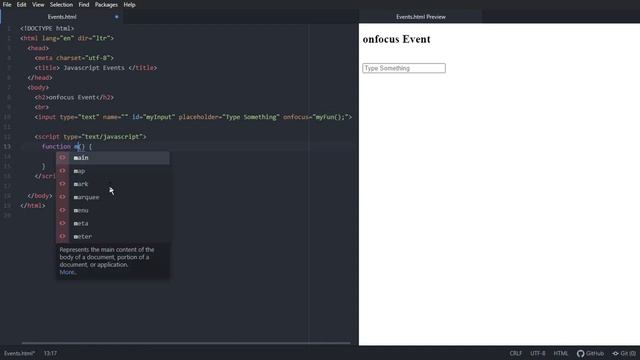The height and width of the screenshot is (360, 640).
Task: Click the 'onfocus Event' heading in preview
Action: click(396, 39)
